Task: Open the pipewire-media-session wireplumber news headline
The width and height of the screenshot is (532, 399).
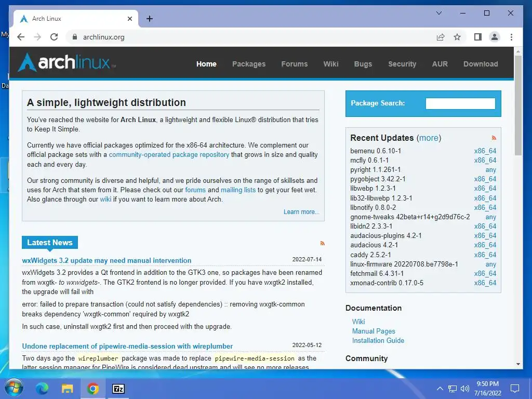Action: 127,346
